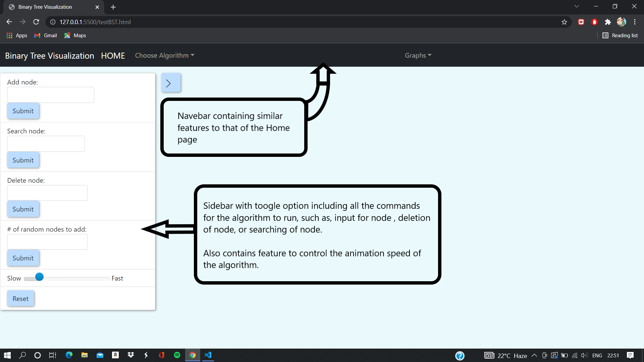Select the HOME menu item

(113, 55)
